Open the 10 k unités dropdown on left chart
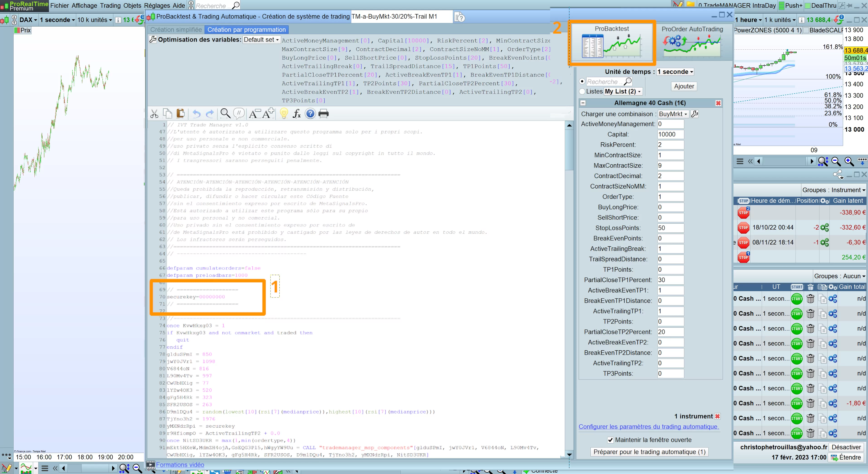The width and height of the screenshot is (868, 474). (x=94, y=20)
